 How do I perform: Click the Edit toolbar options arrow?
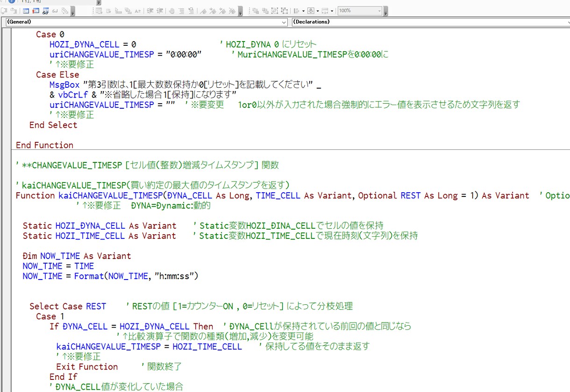pos(240,13)
